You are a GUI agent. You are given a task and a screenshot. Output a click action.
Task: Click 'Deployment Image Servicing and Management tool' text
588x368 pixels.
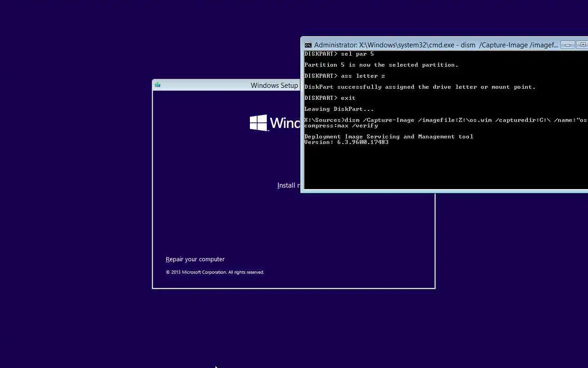[x=389, y=137]
